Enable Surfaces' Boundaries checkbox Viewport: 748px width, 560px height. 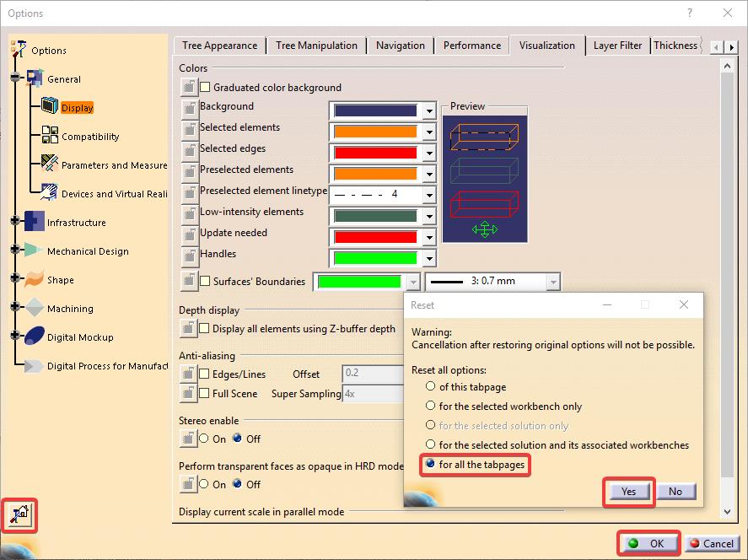coord(205,281)
